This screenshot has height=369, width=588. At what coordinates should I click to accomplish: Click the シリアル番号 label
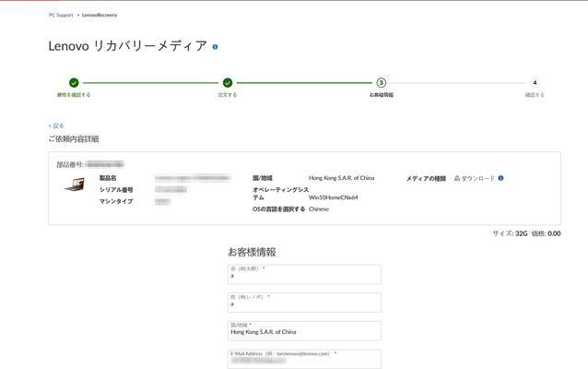coord(116,189)
